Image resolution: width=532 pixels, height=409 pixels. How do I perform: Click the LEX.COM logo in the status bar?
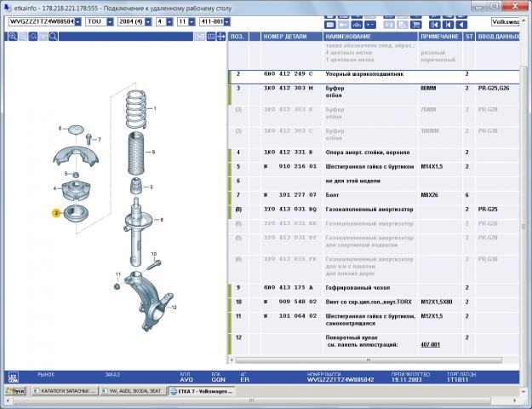pyautogui.click(x=14, y=377)
